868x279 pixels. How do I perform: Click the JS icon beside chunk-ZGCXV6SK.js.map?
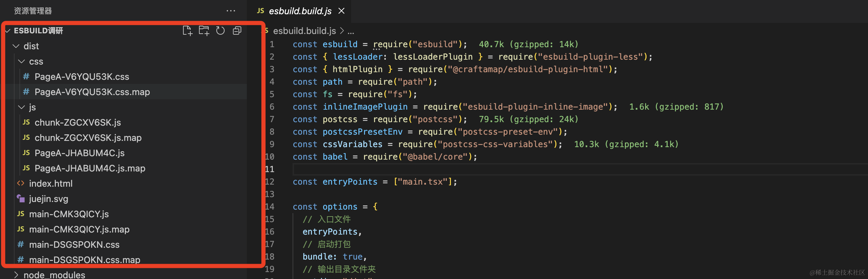tap(26, 137)
